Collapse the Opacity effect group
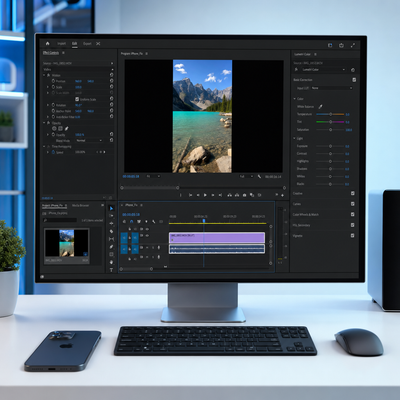The image size is (400, 400). click(44, 123)
